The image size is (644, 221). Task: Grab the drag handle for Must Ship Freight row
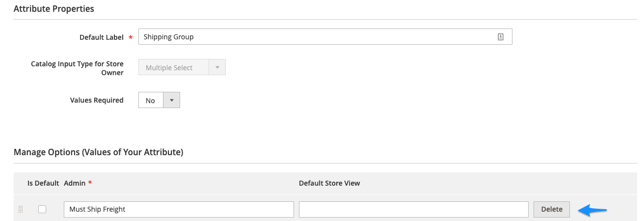[x=21, y=209]
